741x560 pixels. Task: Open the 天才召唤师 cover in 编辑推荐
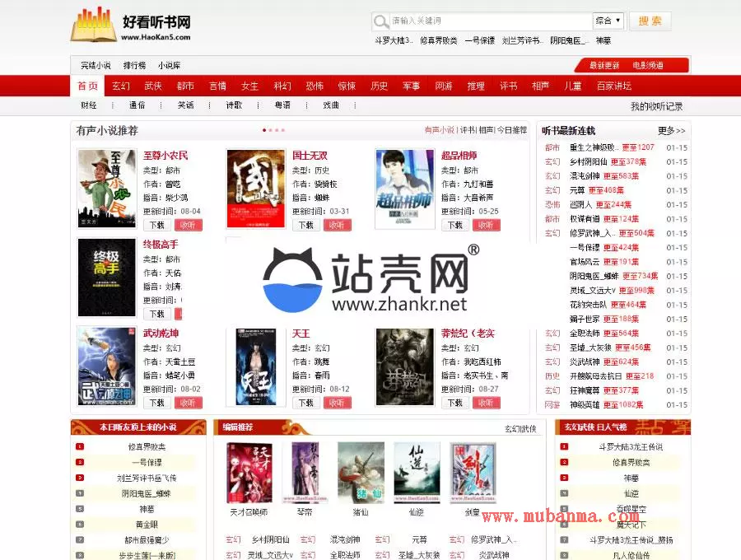click(249, 472)
